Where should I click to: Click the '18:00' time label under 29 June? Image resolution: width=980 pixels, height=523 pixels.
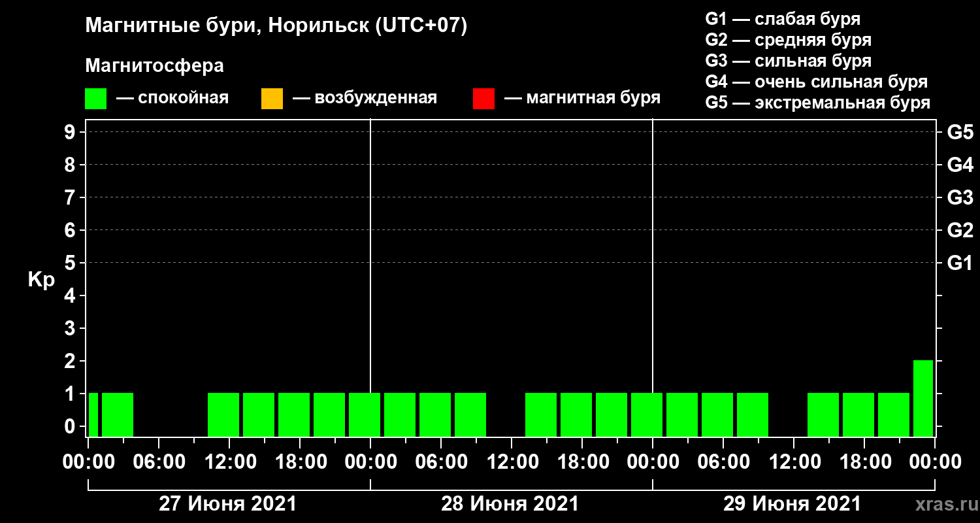(x=864, y=462)
